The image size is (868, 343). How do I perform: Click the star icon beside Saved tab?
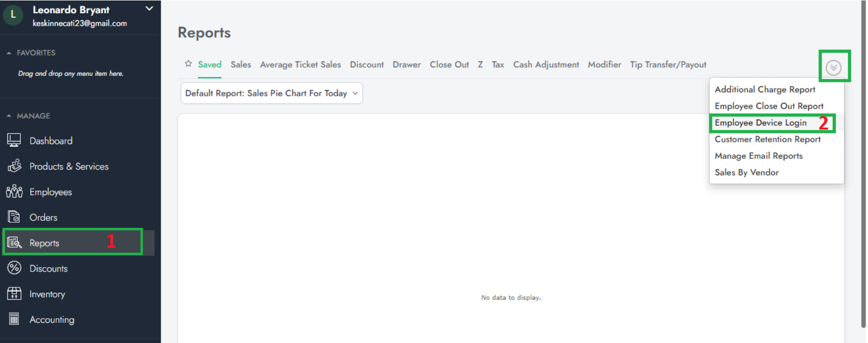tap(188, 64)
